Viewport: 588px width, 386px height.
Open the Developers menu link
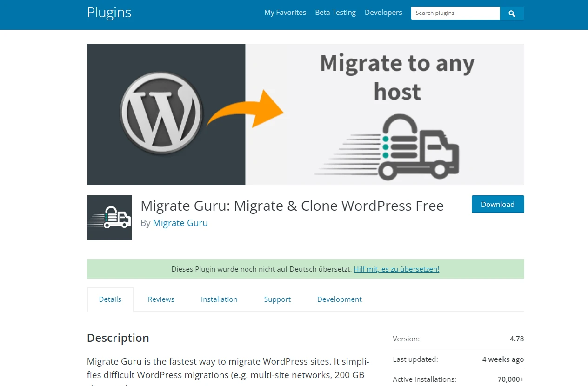pyautogui.click(x=383, y=13)
